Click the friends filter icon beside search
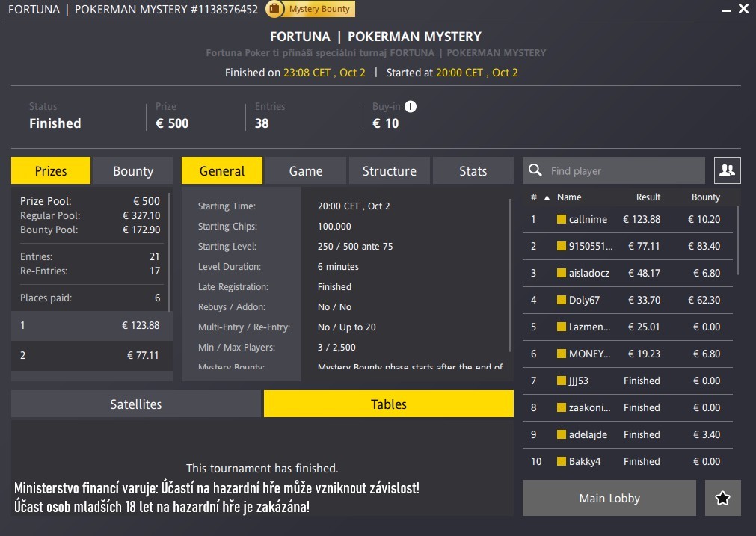Screen dimensions: 756x536 (726, 170)
